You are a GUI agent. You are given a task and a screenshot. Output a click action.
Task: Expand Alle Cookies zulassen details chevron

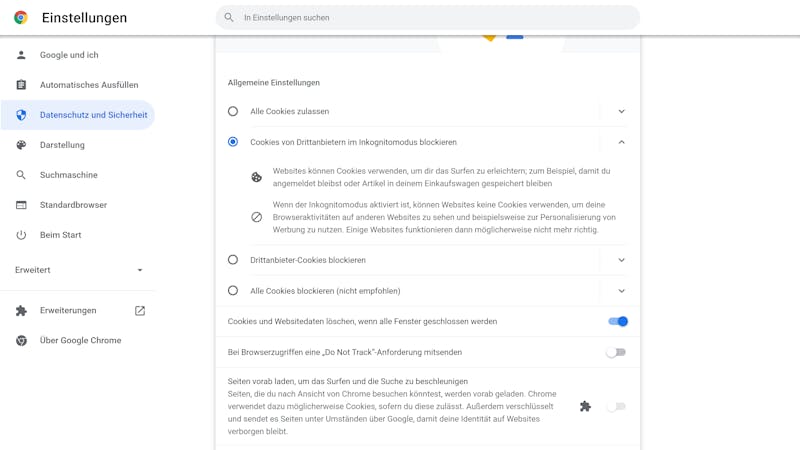[x=621, y=111]
